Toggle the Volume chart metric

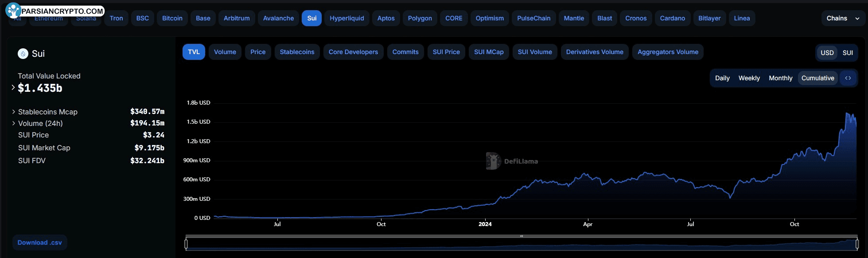tap(225, 52)
